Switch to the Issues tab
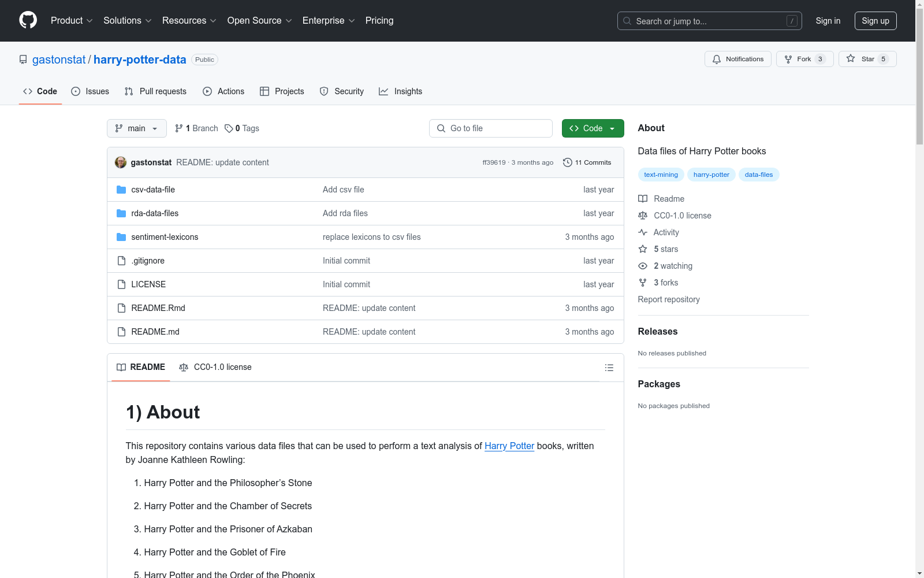This screenshot has height=578, width=924. [x=90, y=91]
